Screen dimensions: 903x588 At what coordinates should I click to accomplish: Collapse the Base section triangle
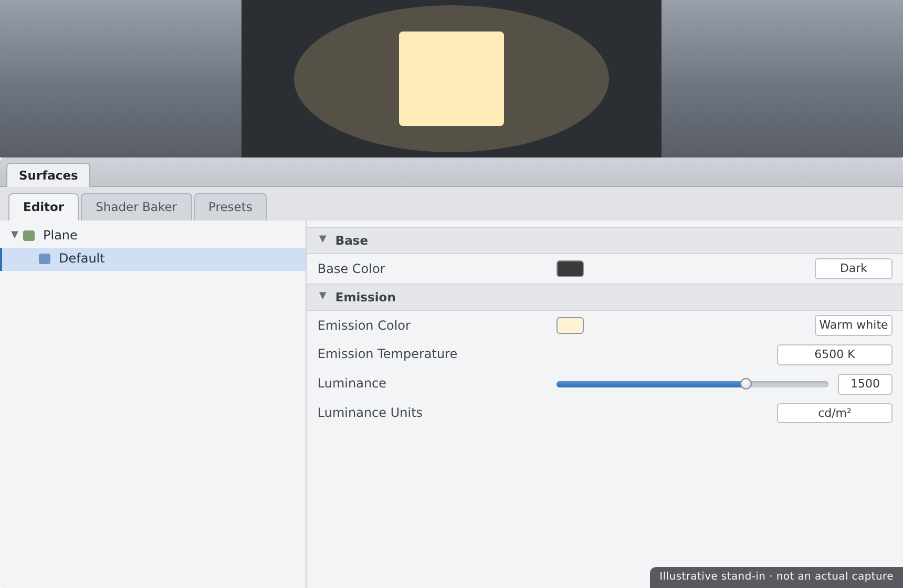tap(323, 239)
